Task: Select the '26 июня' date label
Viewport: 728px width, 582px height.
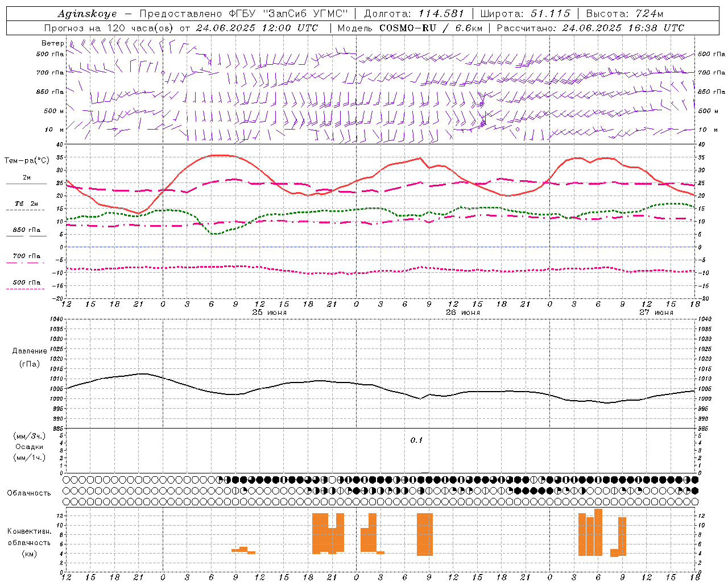Action: pos(463,313)
